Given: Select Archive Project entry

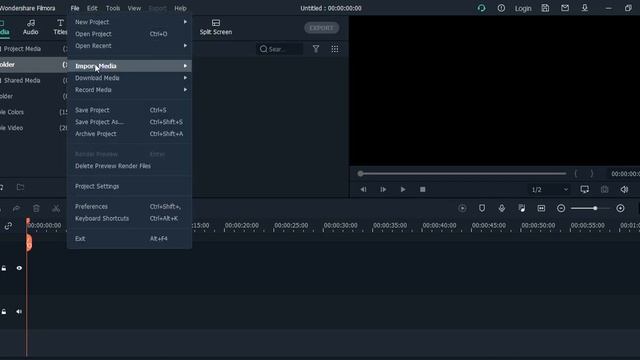Looking at the screenshot, I should coord(129,133).
